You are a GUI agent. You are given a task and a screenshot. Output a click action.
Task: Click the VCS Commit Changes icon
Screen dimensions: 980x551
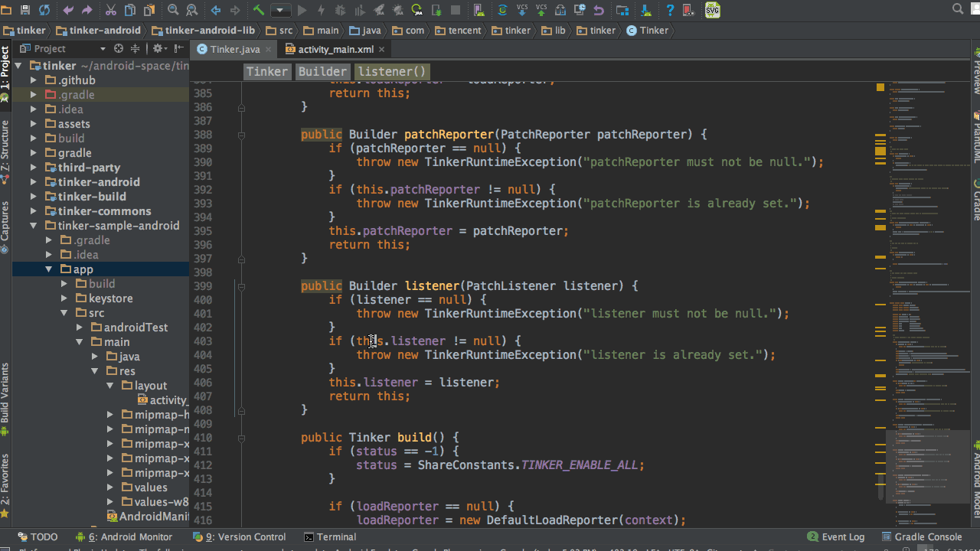[x=541, y=10]
